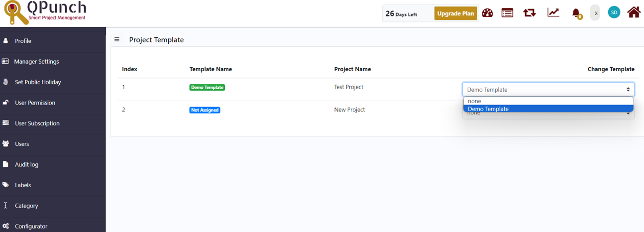Click the Template Name column header
Viewport: 644px width, 232px height.
211,69
